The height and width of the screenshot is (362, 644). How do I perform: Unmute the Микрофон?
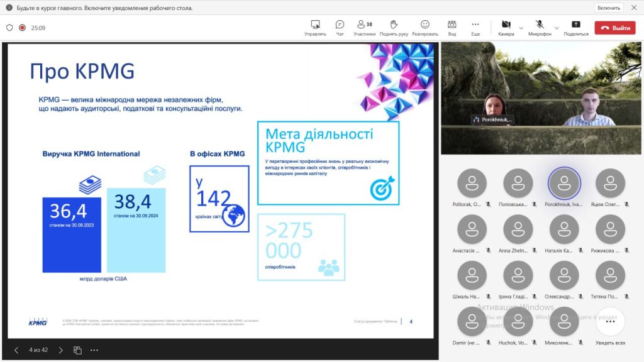(x=540, y=28)
